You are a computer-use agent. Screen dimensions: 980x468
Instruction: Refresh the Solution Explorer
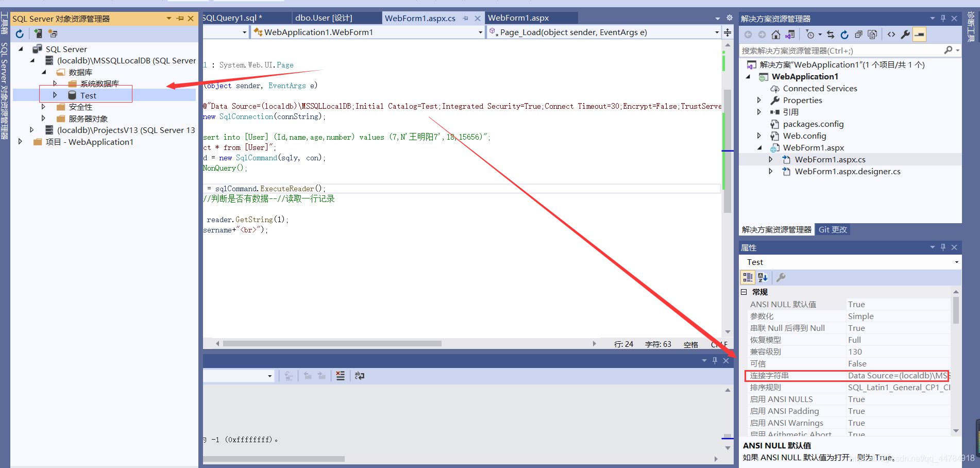tap(844, 34)
